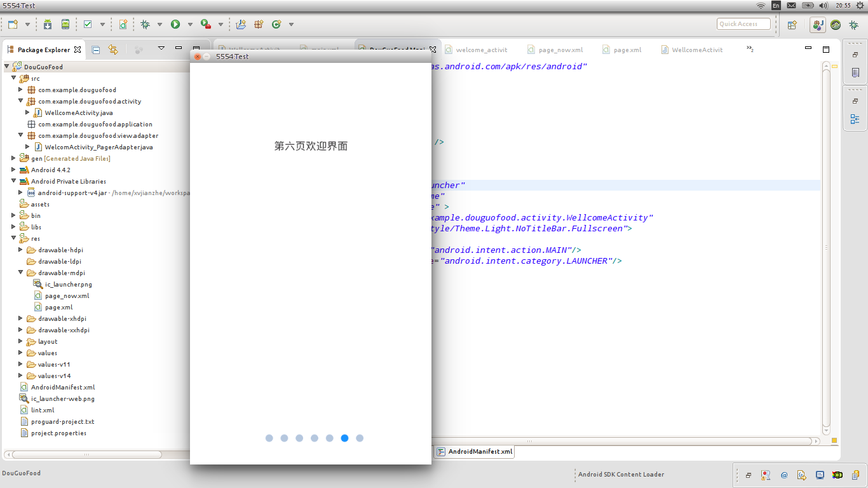Open the Run button dropdown menu
868x488 pixels.
tap(190, 24)
